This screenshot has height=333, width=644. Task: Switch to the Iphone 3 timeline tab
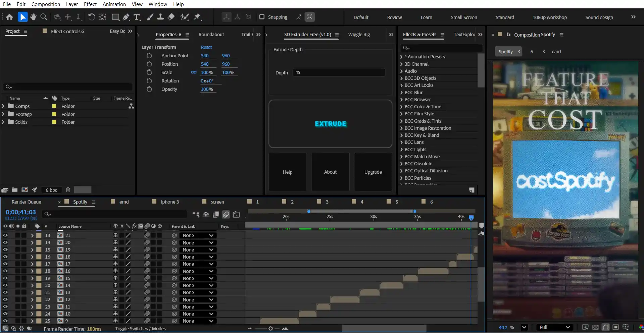pos(170,202)
